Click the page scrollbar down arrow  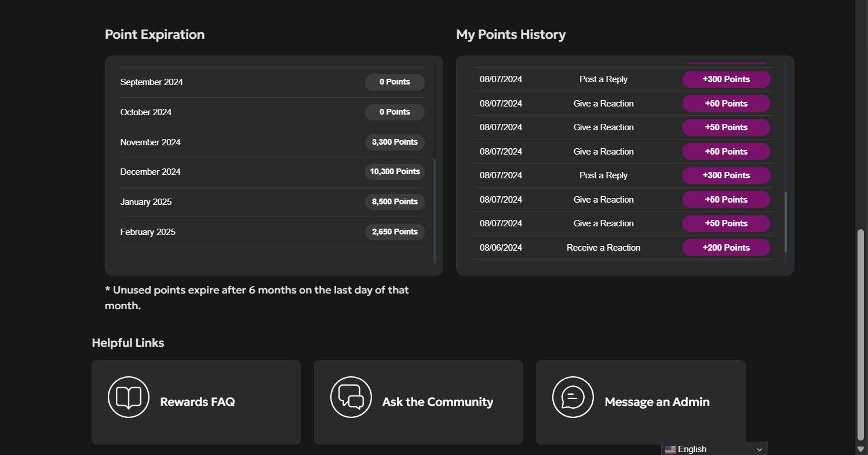click(x=860, y=449)
